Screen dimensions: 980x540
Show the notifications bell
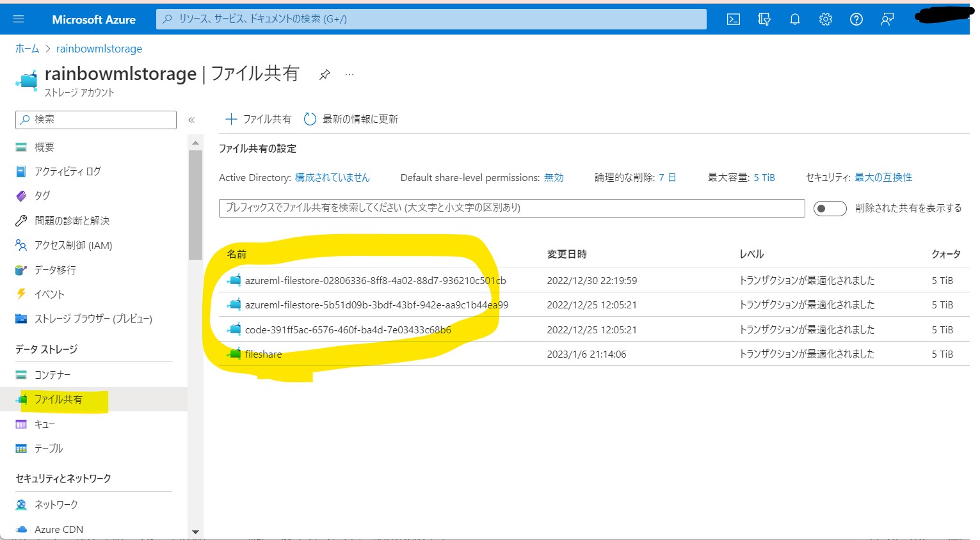[795, 19]
